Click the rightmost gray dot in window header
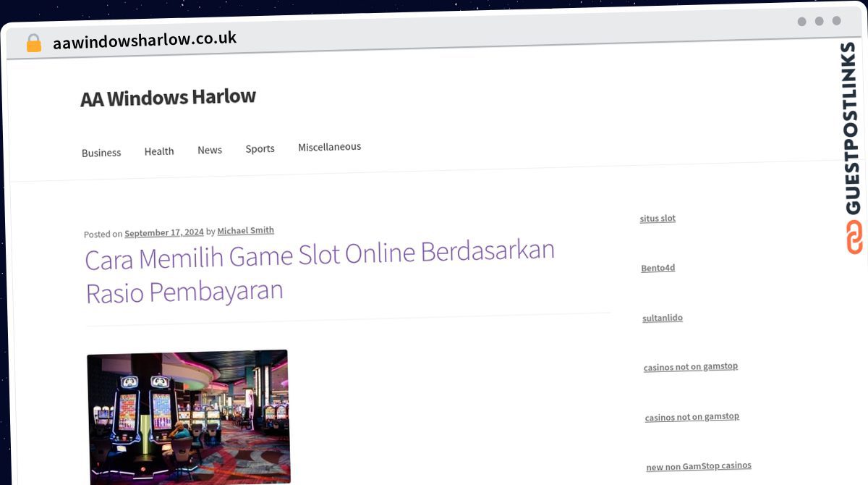This screenshot has height=485, width=868. tap(836, 21)
